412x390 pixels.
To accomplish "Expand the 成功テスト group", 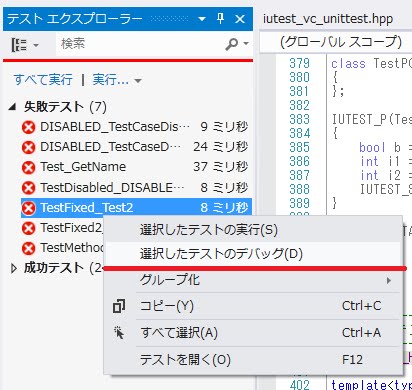I will pos(14,268).
